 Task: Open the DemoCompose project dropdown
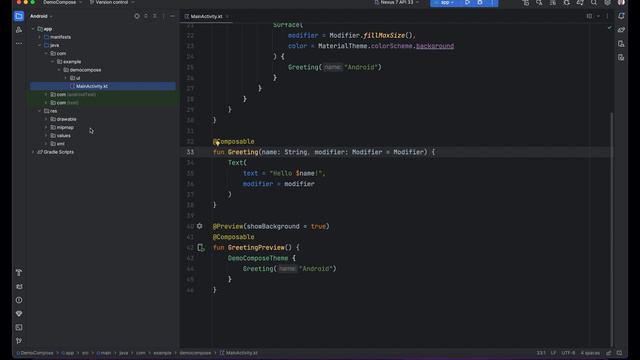(x=62, y=2)
